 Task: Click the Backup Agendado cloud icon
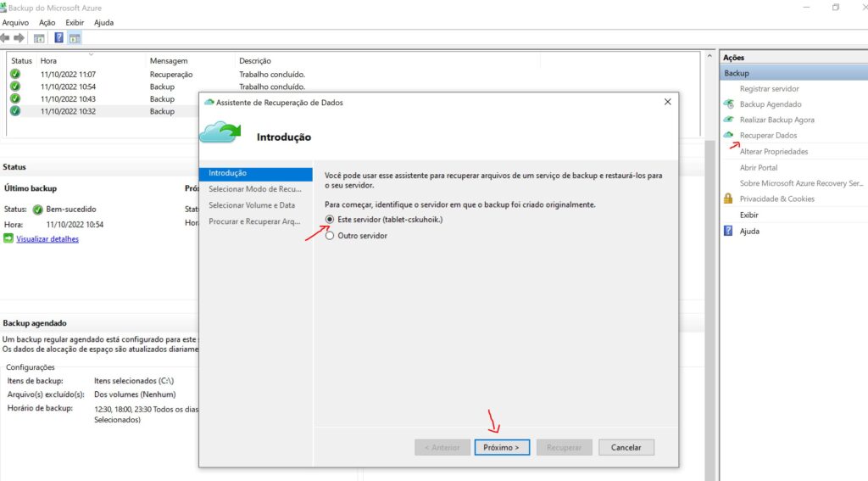coord(729,103)
